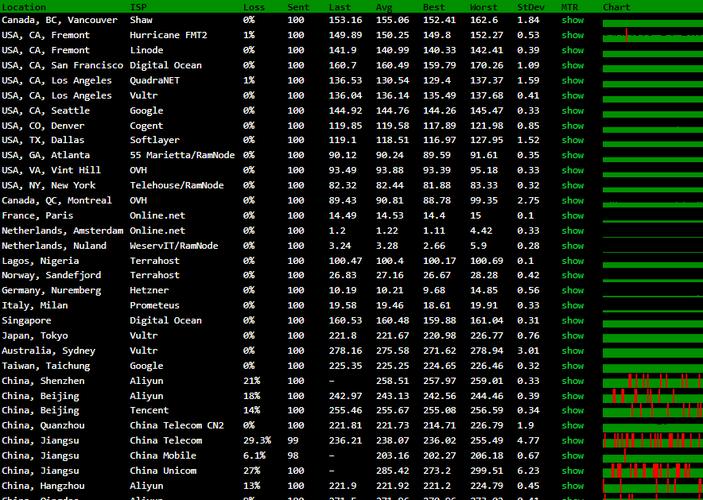
Task: Click chart for Jiangsu China Unicom row
Action: click(x=653, y=471)
